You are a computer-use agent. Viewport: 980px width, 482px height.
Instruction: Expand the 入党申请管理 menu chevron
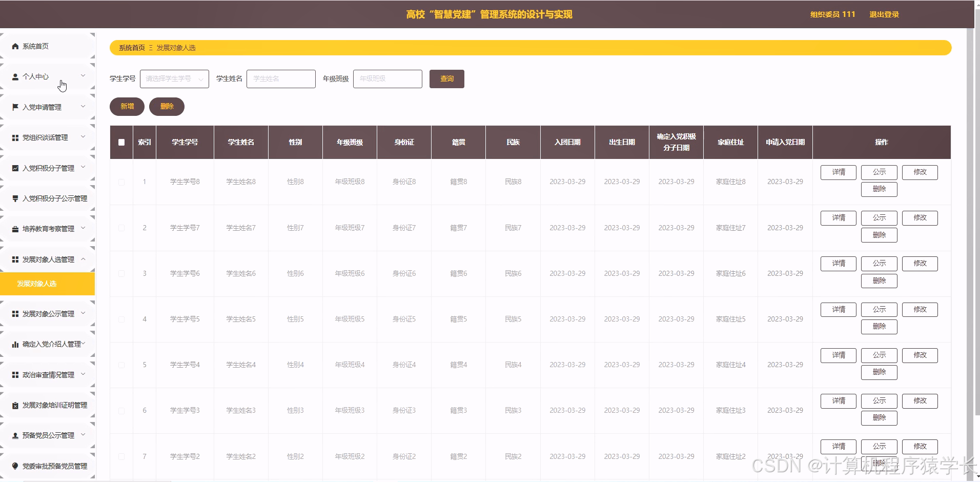[x=83, y=107]
